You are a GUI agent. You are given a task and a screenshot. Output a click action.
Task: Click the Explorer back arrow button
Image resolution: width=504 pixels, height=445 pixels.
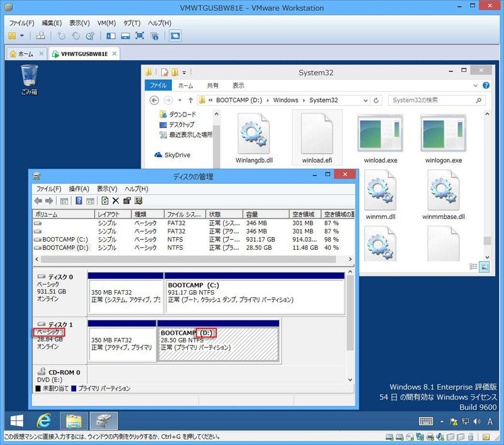point(154,101)
